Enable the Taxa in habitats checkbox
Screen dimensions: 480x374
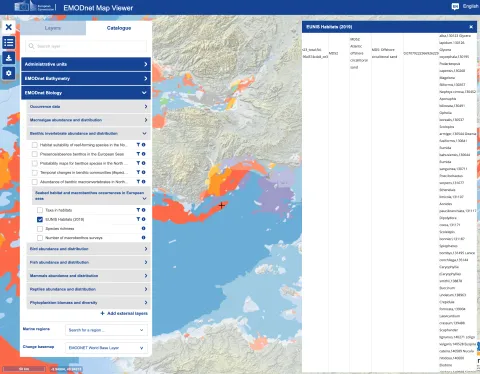pyautogui.click(x=40, y=210)
